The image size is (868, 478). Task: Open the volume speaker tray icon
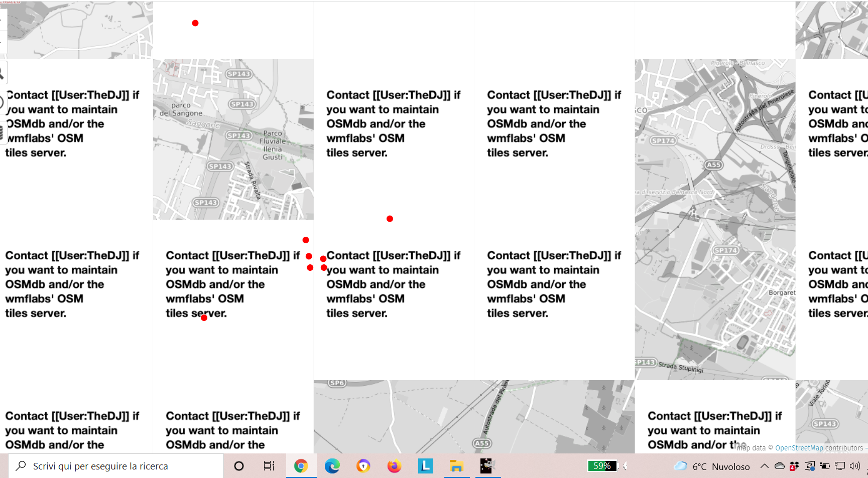coord(854,466)
